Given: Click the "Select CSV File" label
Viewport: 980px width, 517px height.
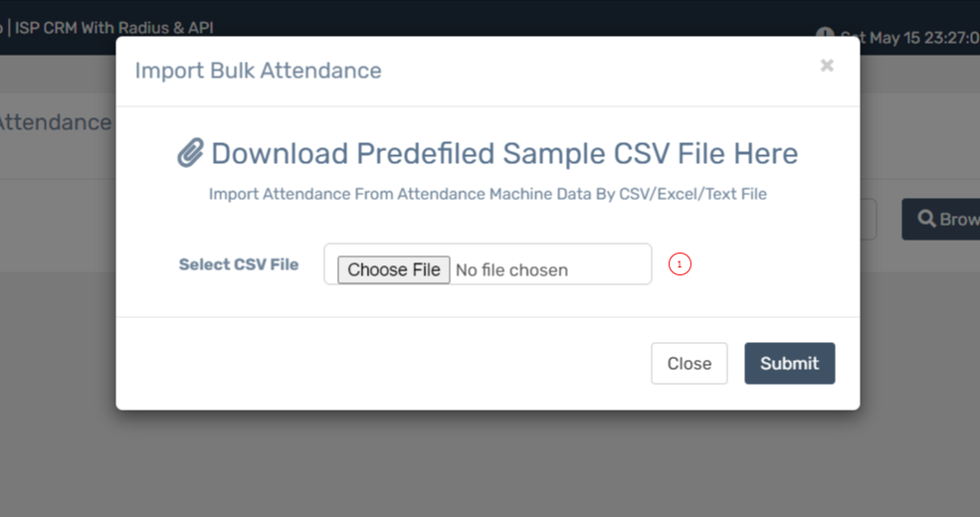Looking at the screenshot, I should 239,264.
